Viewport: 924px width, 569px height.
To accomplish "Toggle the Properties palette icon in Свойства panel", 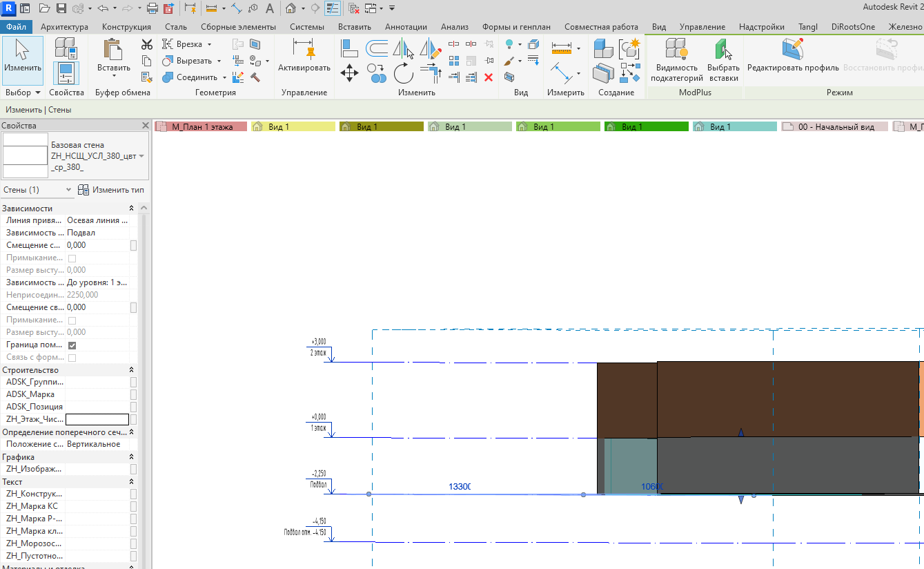I will coord(66,73).
